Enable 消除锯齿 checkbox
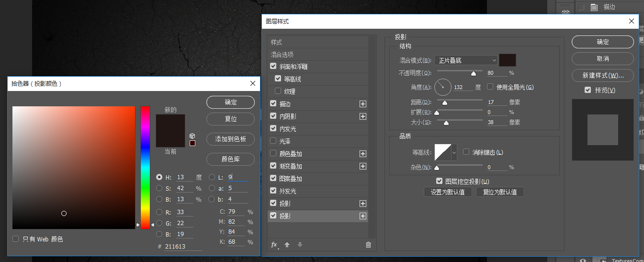This screenshot has width=644, height=262. (x=466, y=152)
